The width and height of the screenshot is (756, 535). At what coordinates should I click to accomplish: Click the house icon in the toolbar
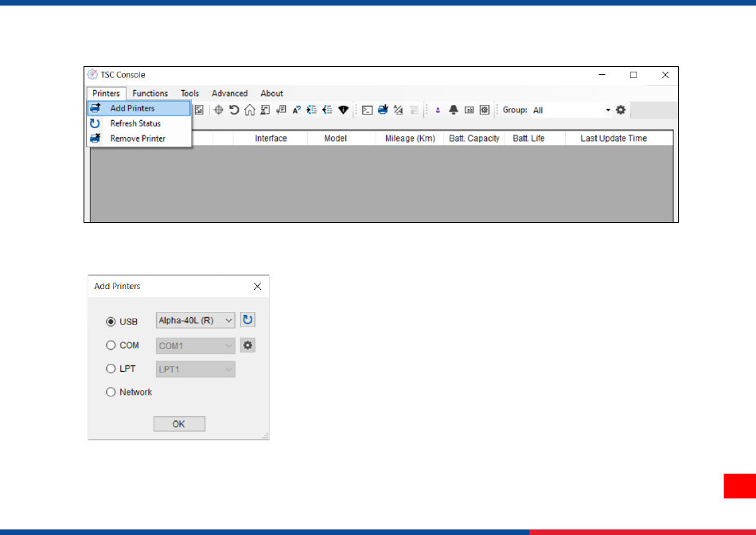[249, 110]
